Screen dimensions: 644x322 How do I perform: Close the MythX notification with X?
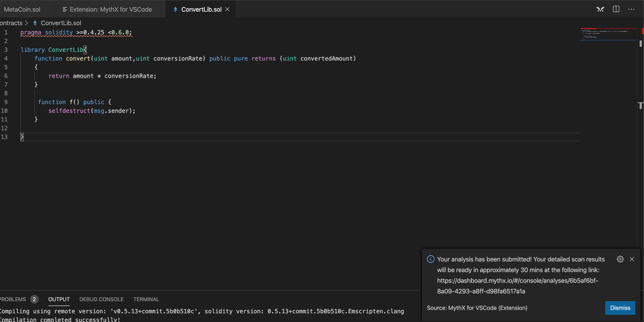(x=632, y=259)
